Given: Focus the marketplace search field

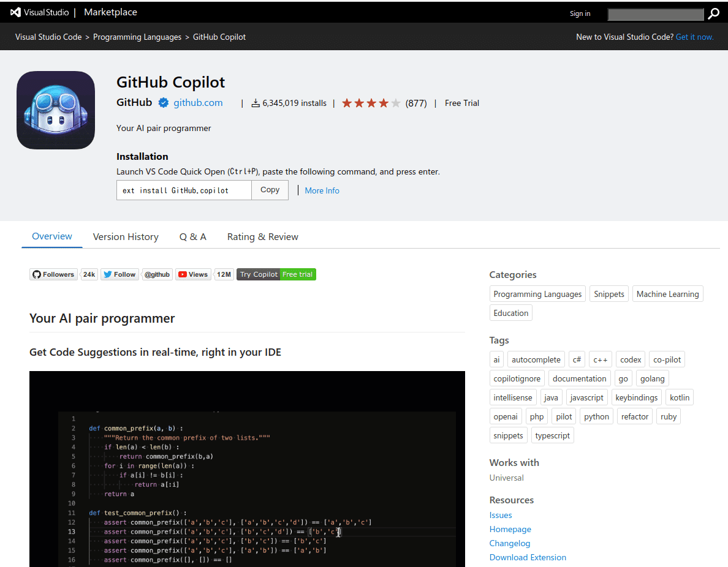Looking at the screenshot, I should click(x=656, y=14).
